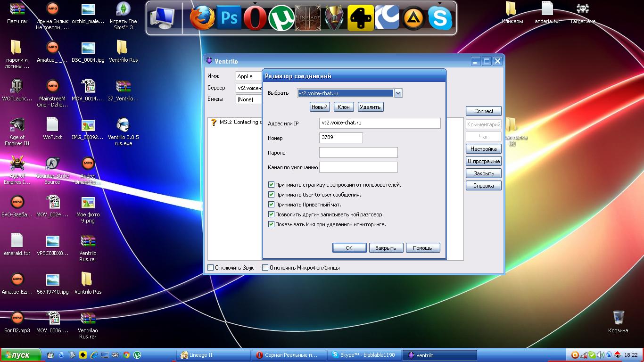The image size is (644, 362).
Task: Expand the Выбрать server dropdown
Action: click(398, 93)
